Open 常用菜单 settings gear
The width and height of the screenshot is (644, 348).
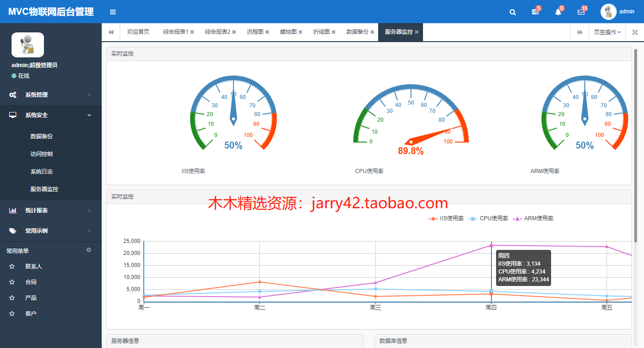tap(89, 250)
